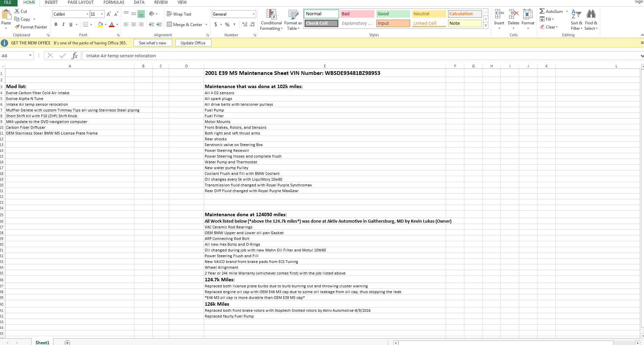Viewport: 644px width, 345px height.
Task: Click the Paste clipboard icon
Action: pos(6,15)
